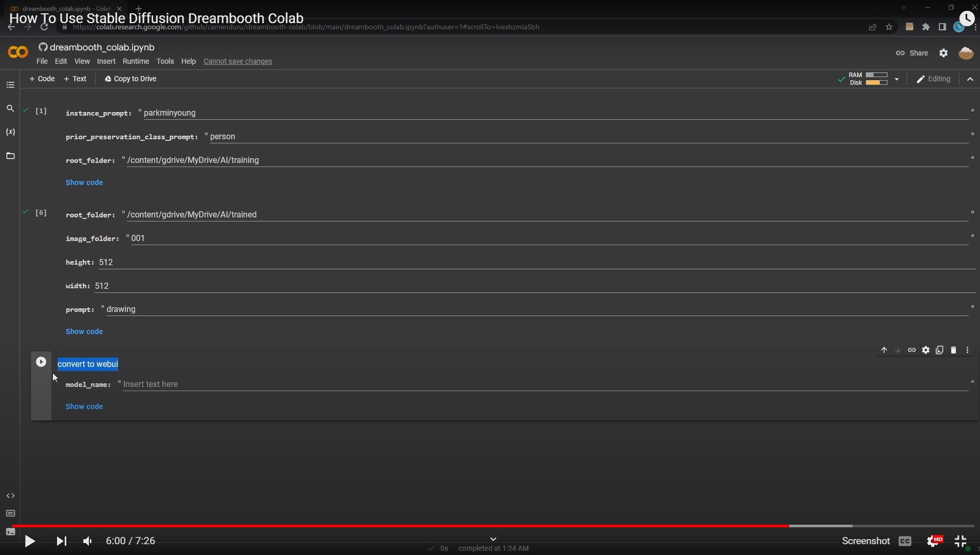Exit fullscreen video mode
The width and height of the screenshot is (980, 555).
point(960,541)
